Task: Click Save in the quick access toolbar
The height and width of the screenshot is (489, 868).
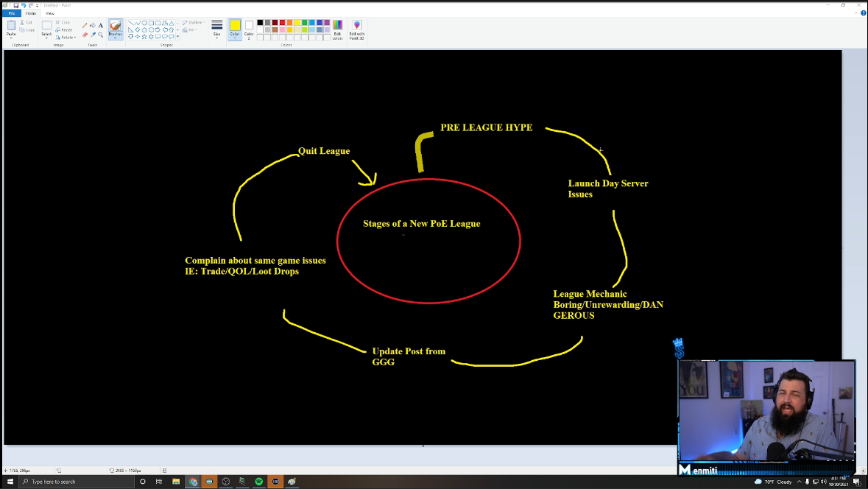Action: 16,6
